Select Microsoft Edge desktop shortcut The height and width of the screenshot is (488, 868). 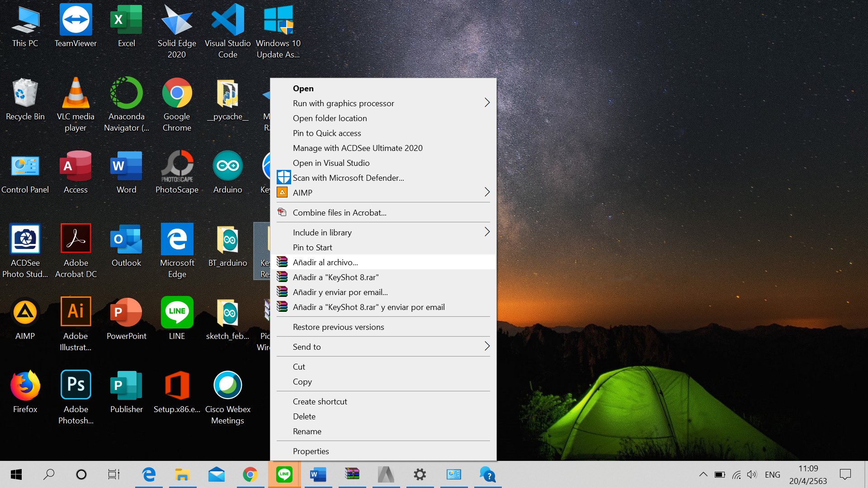(x=177, y=251)
